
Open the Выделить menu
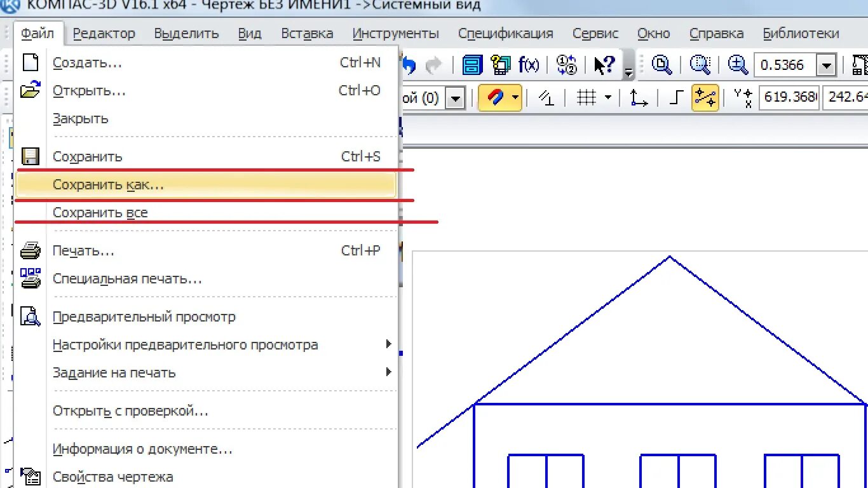point(186,33)
